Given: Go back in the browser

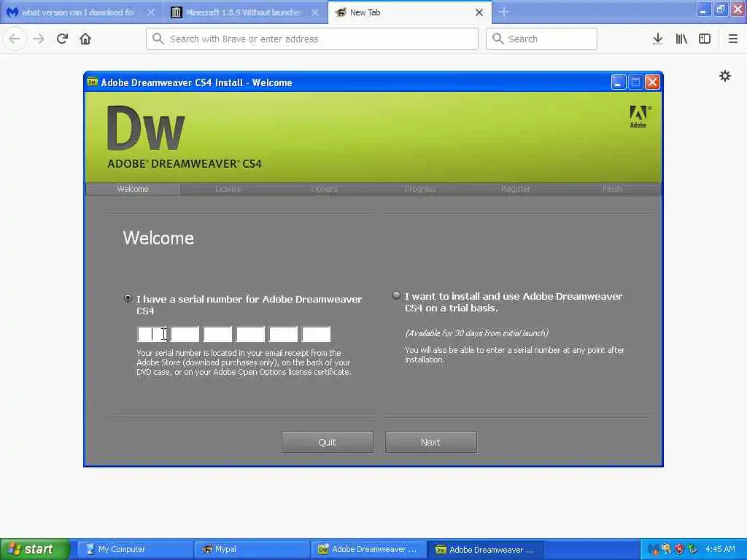Looking at the screenshot, I should coord(15,39).
